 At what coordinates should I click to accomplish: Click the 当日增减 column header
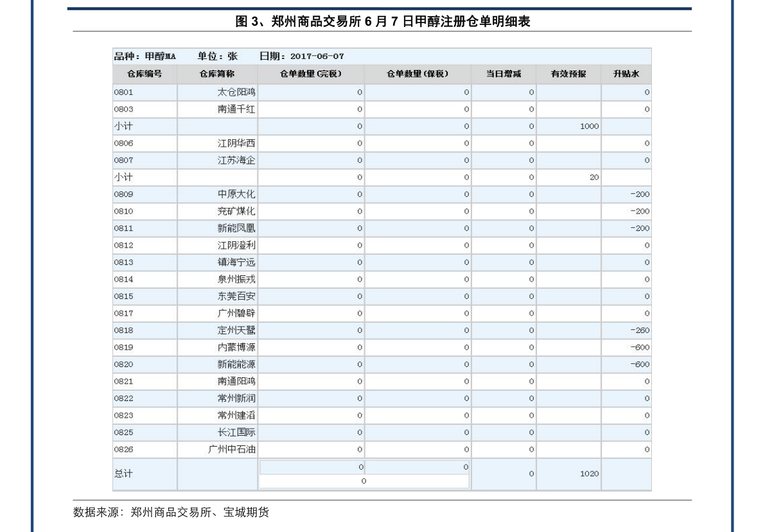point(504,73)
